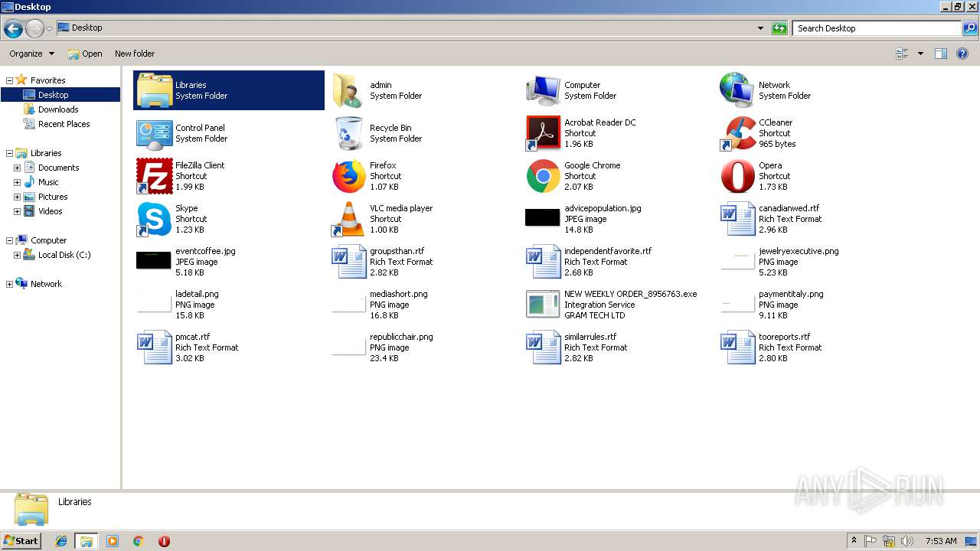Click the Start button
The height and width of the screenshot is (551, 980).
click(x=21, y=540)
